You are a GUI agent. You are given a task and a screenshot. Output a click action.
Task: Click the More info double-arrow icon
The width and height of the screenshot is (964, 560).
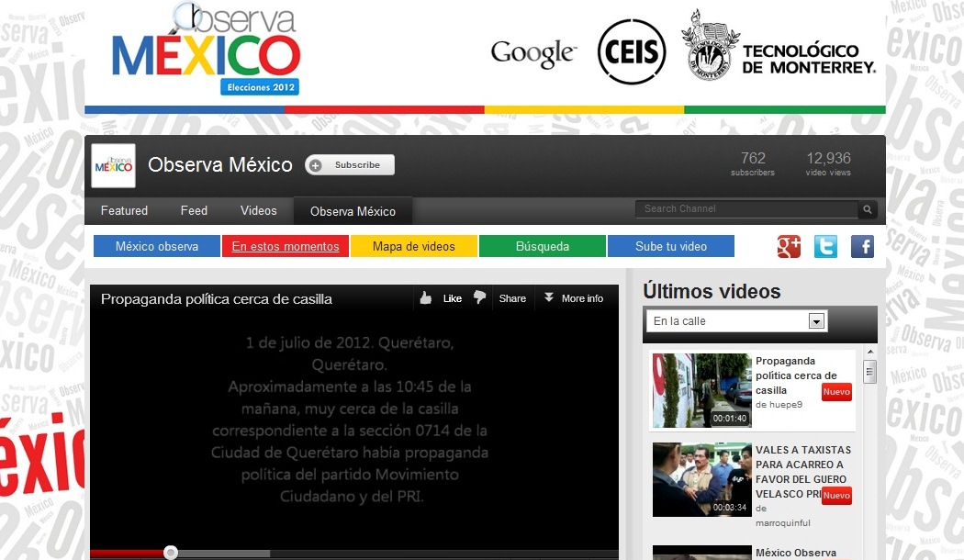point(548,297)
